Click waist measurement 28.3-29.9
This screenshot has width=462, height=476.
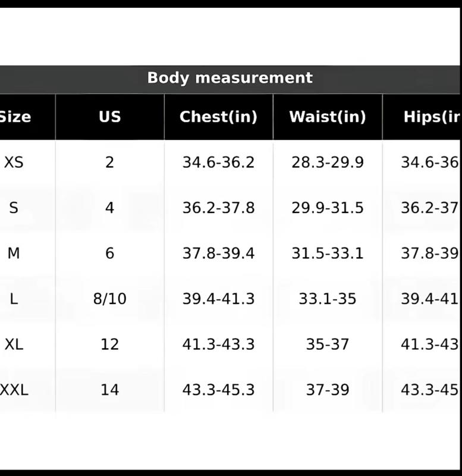327,162
